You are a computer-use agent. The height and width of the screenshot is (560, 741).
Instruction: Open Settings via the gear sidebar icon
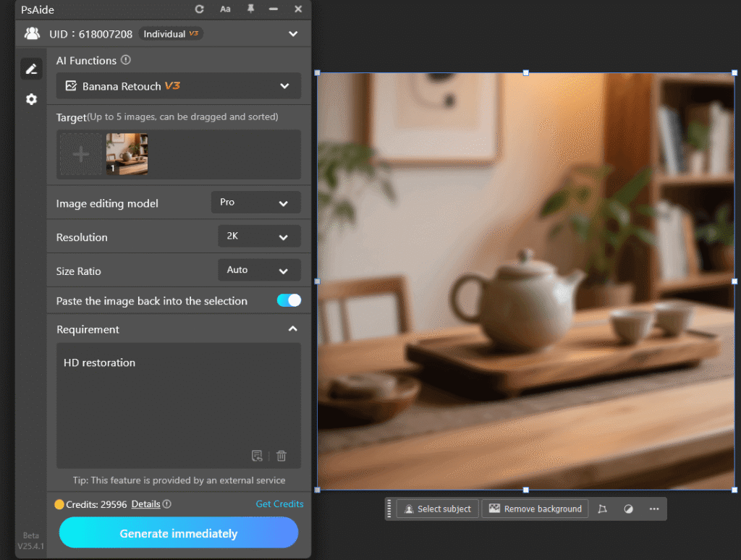[30, 99]
